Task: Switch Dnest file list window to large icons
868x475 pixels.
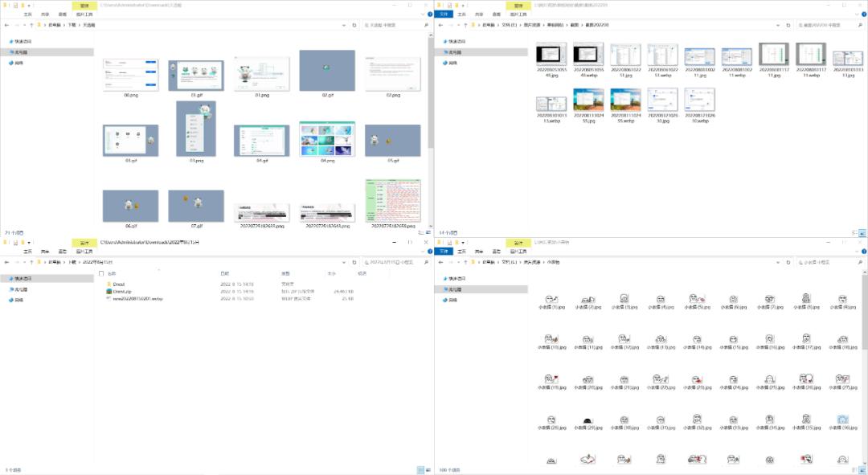Action: point(428,470)
